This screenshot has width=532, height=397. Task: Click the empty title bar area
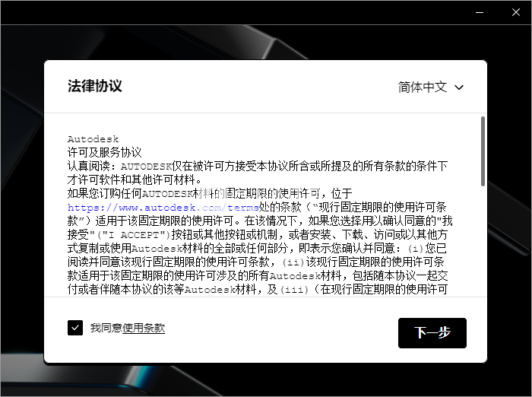tap(228, 12)
